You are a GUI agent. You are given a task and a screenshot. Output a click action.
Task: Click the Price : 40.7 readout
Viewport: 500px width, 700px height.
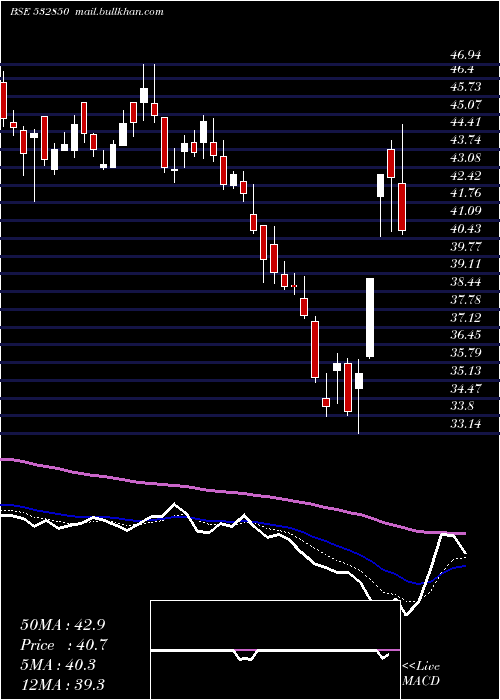[x=63, y=645]
